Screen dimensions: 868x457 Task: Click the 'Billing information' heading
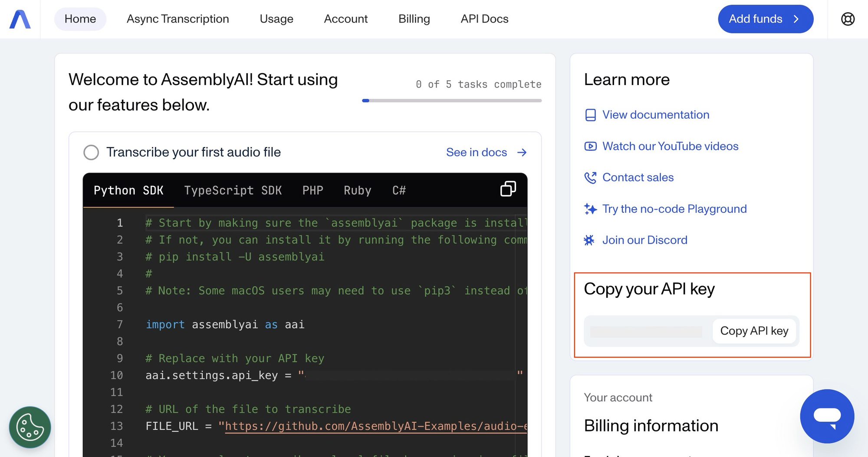(x=651, y=426)
